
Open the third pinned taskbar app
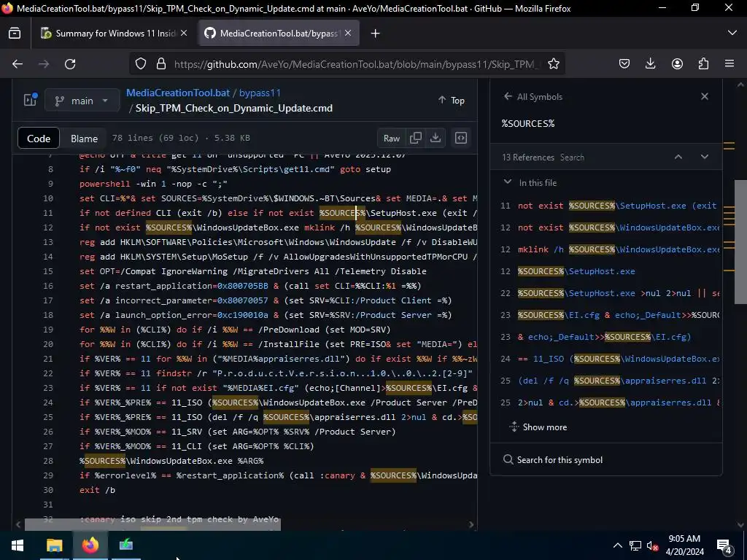[125, 545]
